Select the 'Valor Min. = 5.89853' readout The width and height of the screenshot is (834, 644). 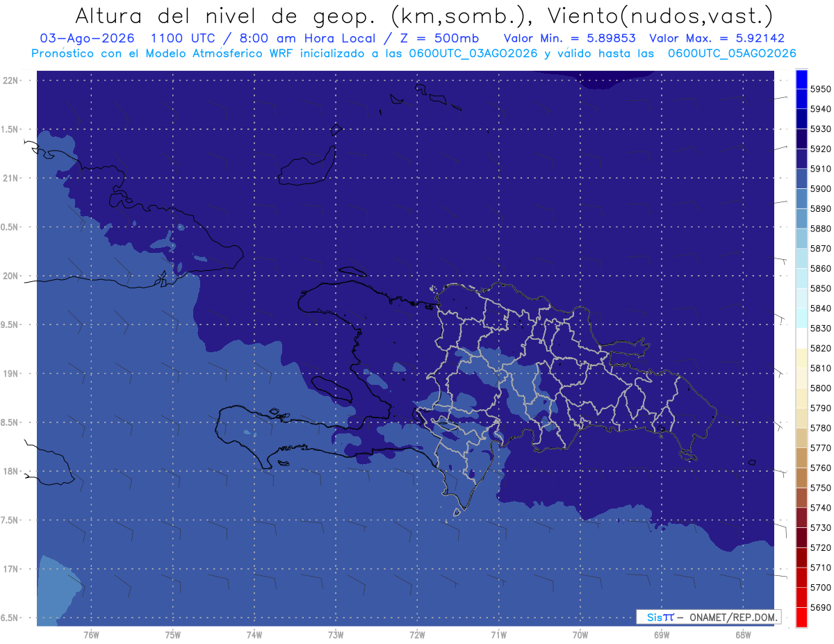tap(570, 38)
